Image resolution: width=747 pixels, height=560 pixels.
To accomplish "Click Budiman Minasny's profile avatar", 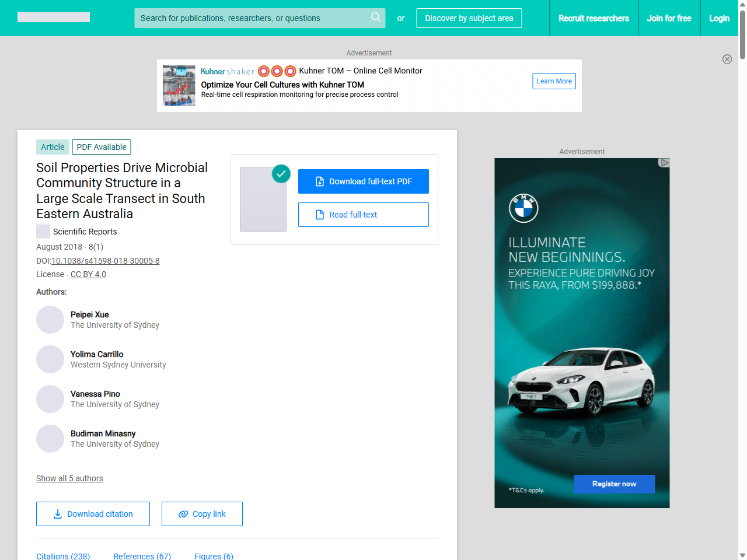I will click(50, 439).
